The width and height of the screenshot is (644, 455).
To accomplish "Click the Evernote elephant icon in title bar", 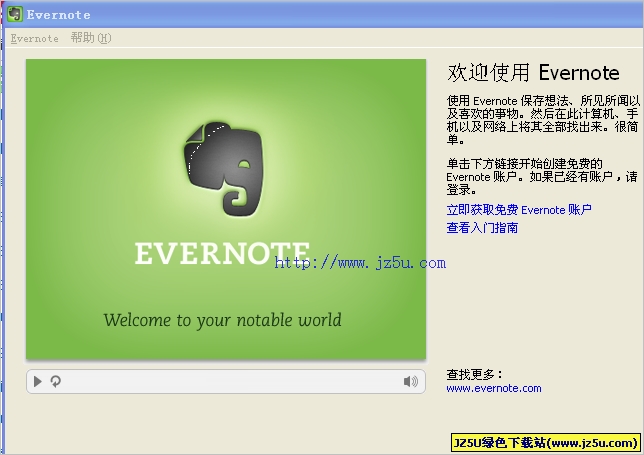I will (x=15, y=14).
